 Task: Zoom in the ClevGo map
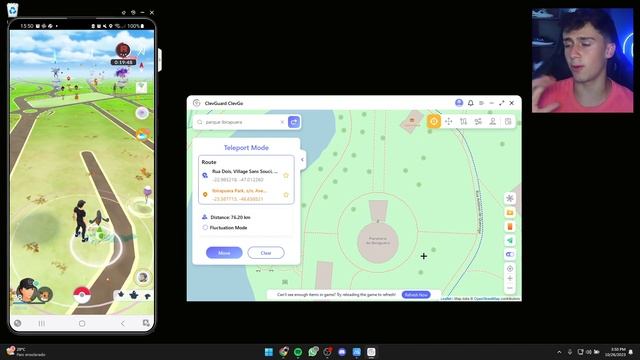tap(510, 278)
